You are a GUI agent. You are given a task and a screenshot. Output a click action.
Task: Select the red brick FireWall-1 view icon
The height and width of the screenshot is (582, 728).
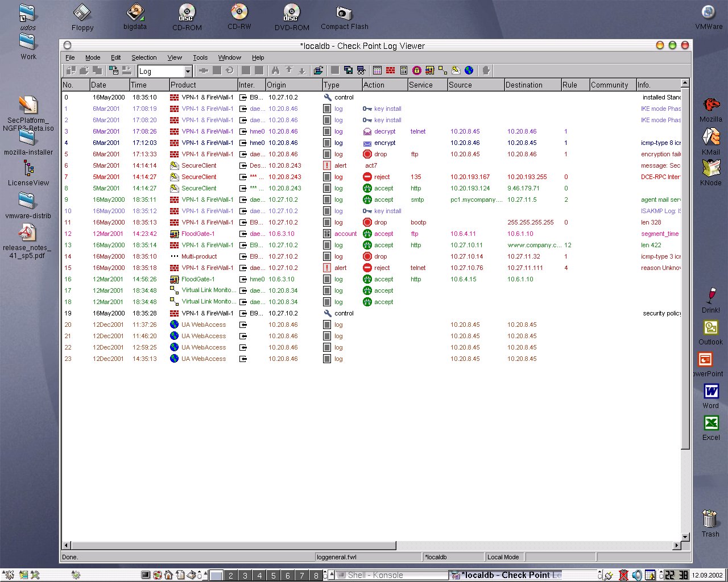click(x=391, y=70)
